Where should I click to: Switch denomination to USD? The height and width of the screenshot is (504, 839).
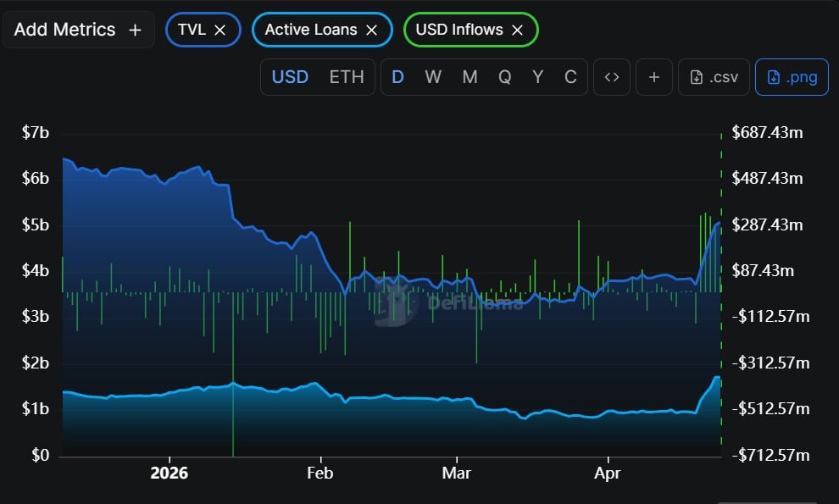coord(290,77)
